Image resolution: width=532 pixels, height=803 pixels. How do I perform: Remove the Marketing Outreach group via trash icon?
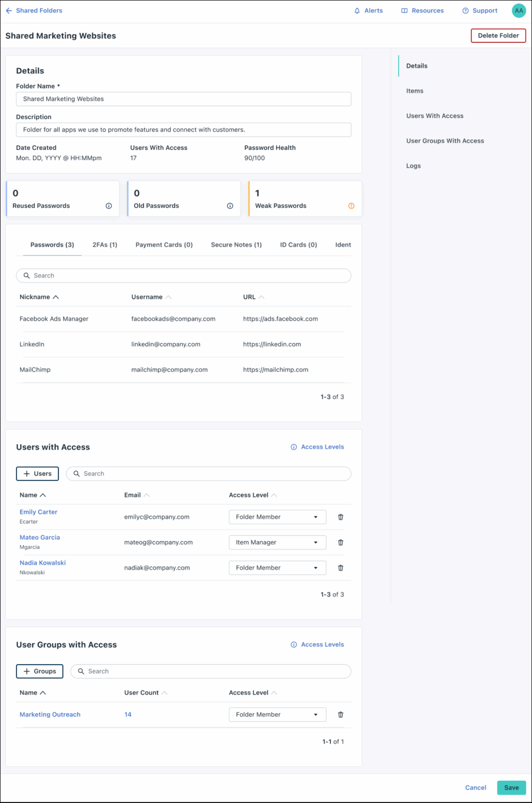[x=340, y=715]
